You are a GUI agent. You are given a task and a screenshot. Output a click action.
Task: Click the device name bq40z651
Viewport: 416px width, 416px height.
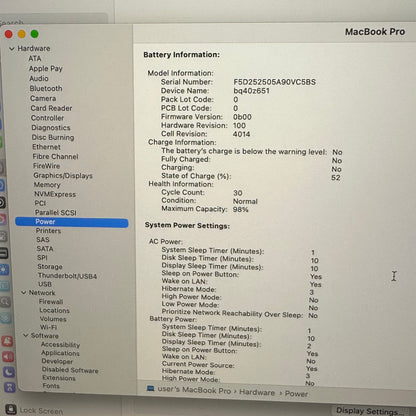(x=251, y=91)
